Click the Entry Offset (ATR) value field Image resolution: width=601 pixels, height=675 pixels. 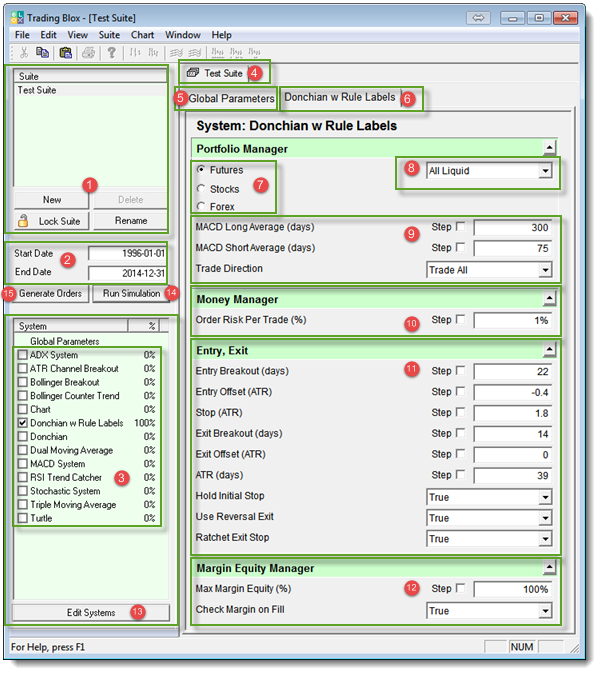512,393
